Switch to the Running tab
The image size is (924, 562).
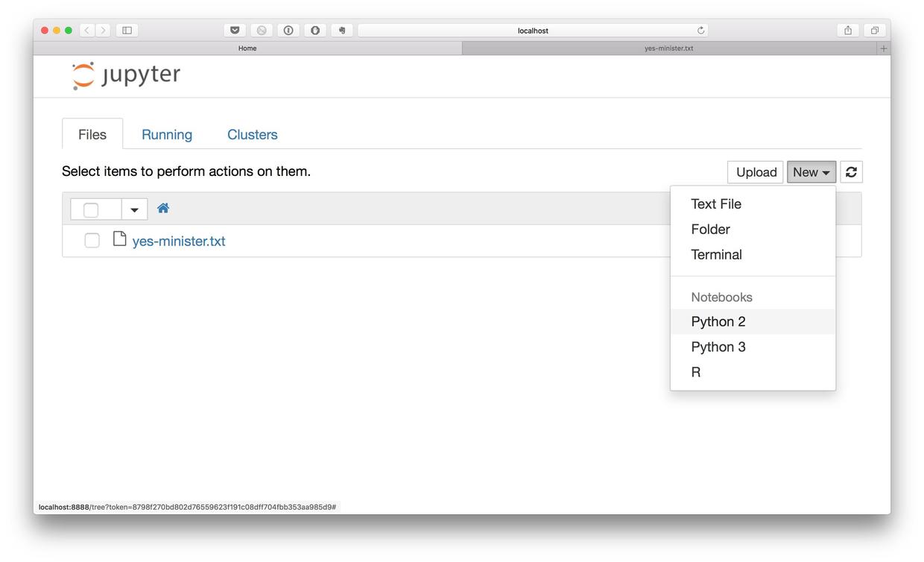(x=167, y=135)
